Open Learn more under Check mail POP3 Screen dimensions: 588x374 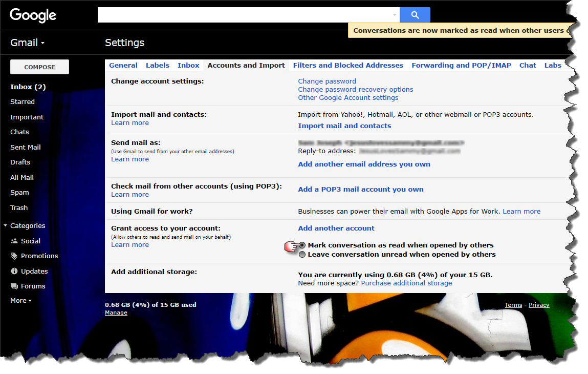click(x=130, y=195)
